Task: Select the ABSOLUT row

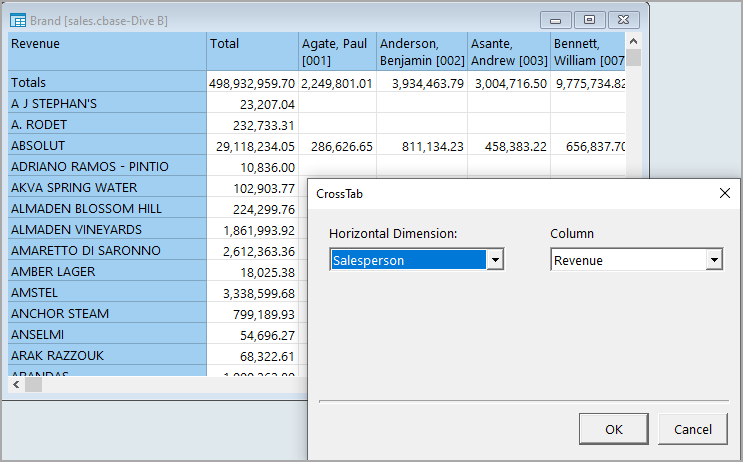Action: click(x=107, y=145)
